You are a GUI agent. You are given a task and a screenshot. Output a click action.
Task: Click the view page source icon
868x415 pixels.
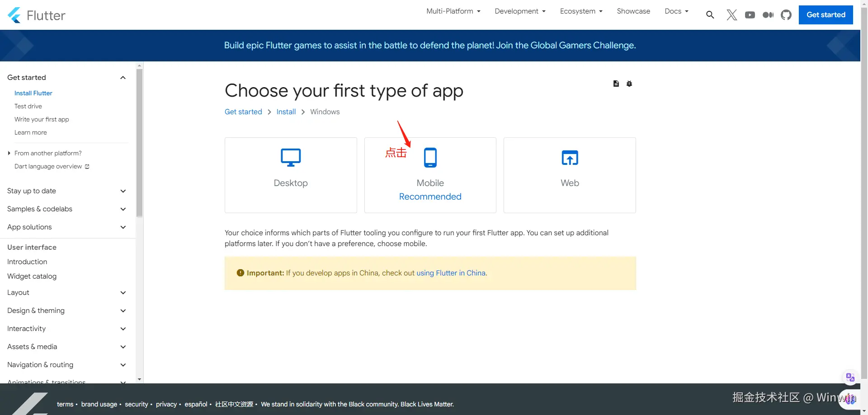pyautogui.click(x=616, y=84)
